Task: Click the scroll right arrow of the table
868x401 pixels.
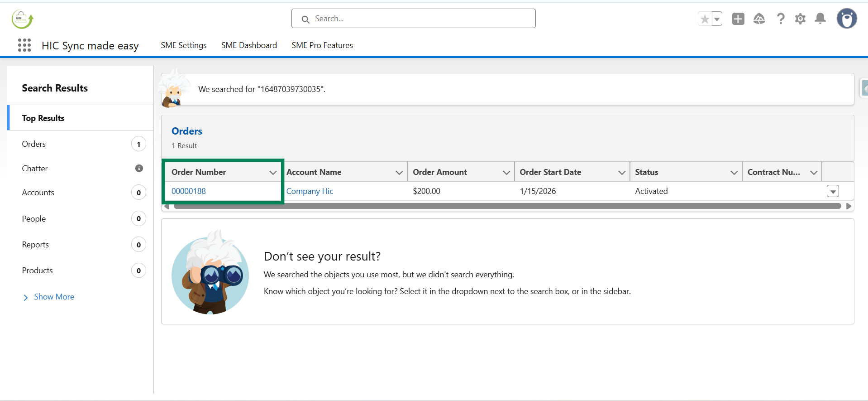Action: (849, 206)
